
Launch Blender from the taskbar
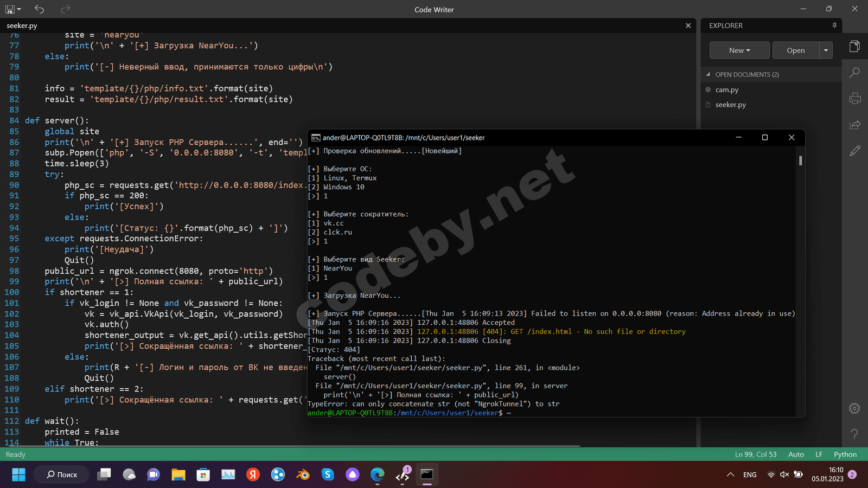(x=303, y=474)
